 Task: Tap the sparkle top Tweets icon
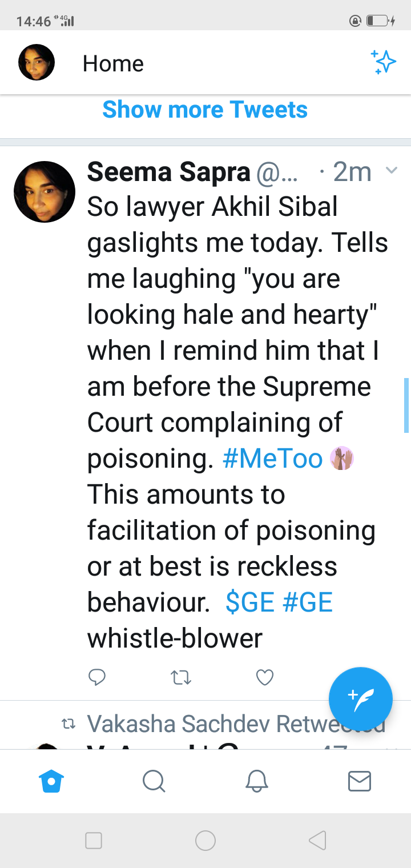[383, 62]
